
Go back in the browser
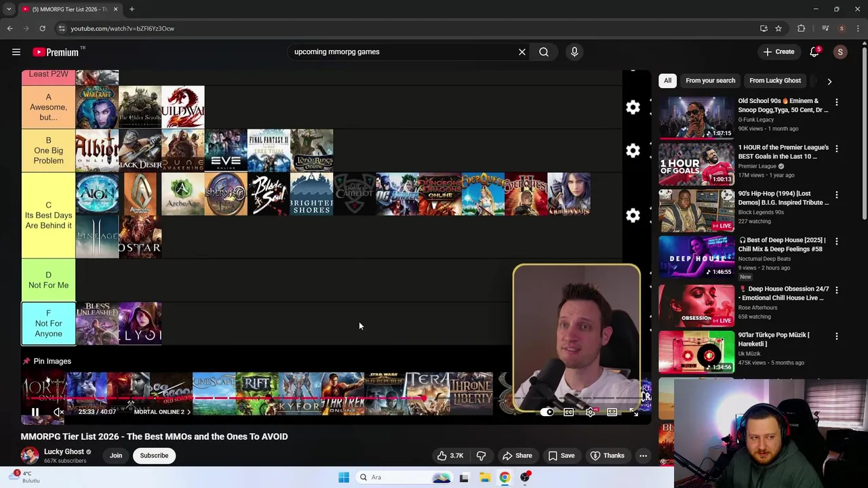[x=9, y=28]
